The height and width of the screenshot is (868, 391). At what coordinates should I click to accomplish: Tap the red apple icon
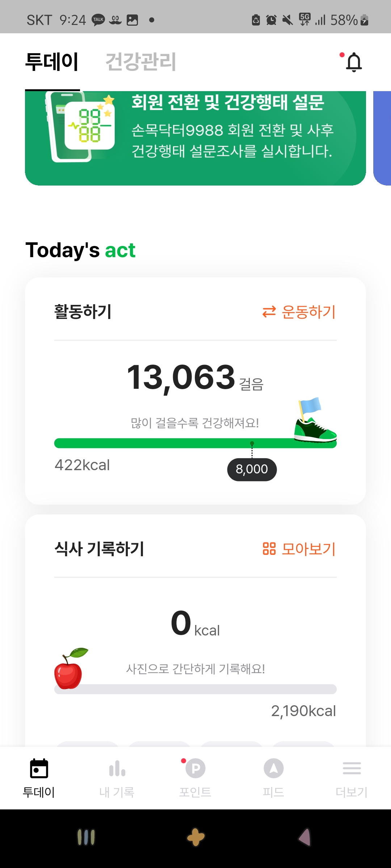(70, 669)
